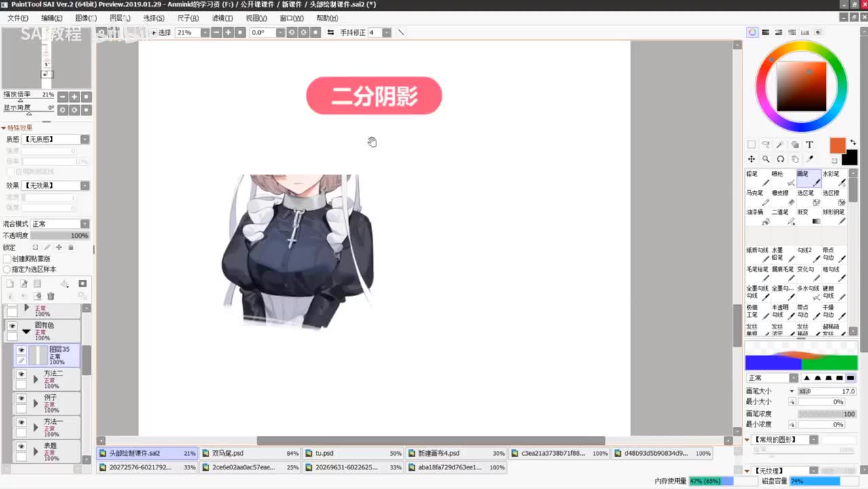Adjust the 不透明度 opacity slider
The height and width of the screenshot is (489, 868).
60,236
